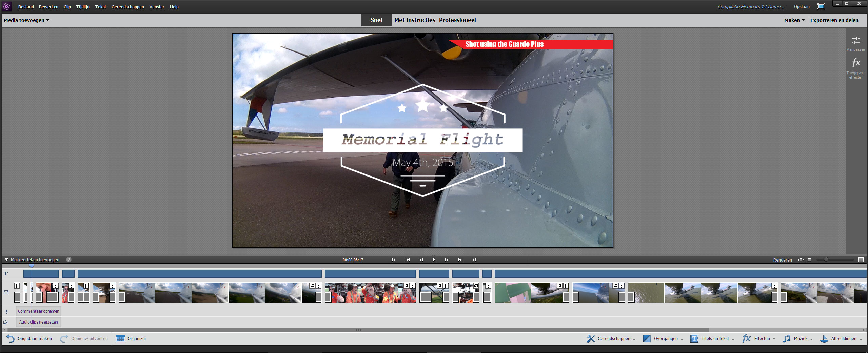Click the full screen monitor icon
Viewport: 868px width, 353px height.
click(821, 7)
